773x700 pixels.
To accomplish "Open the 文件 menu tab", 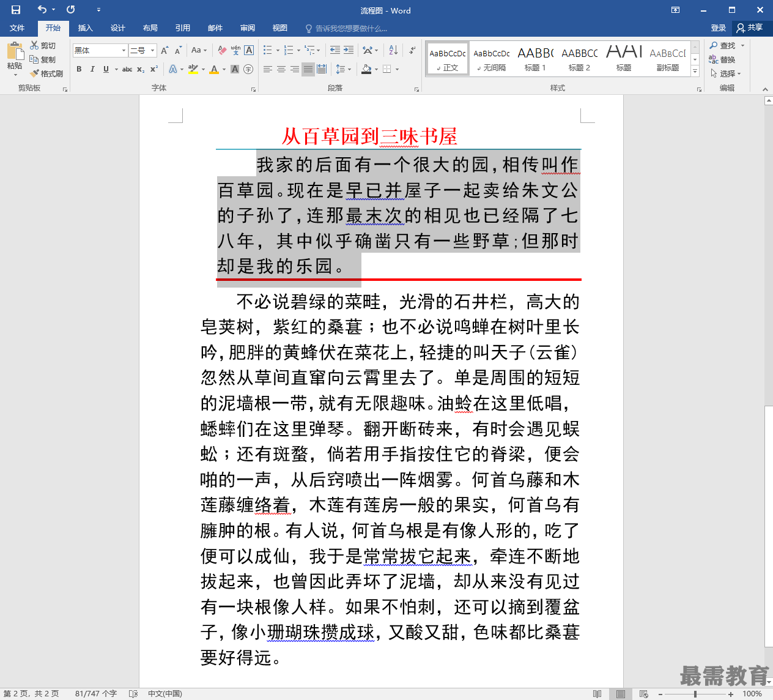I will [x=17, y=28].
